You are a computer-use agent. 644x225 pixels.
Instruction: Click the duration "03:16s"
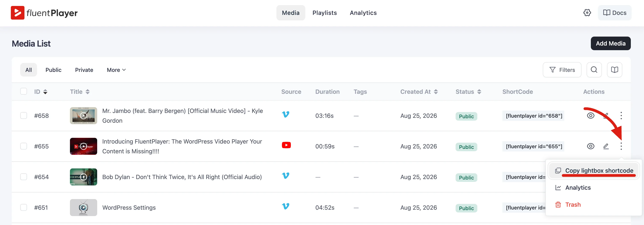point(324,116)
